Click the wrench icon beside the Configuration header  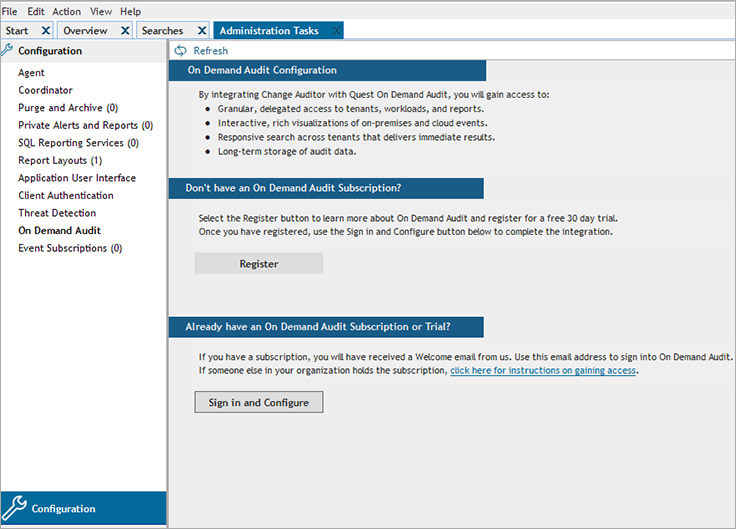pyautogui.click(x=8, y=50)
